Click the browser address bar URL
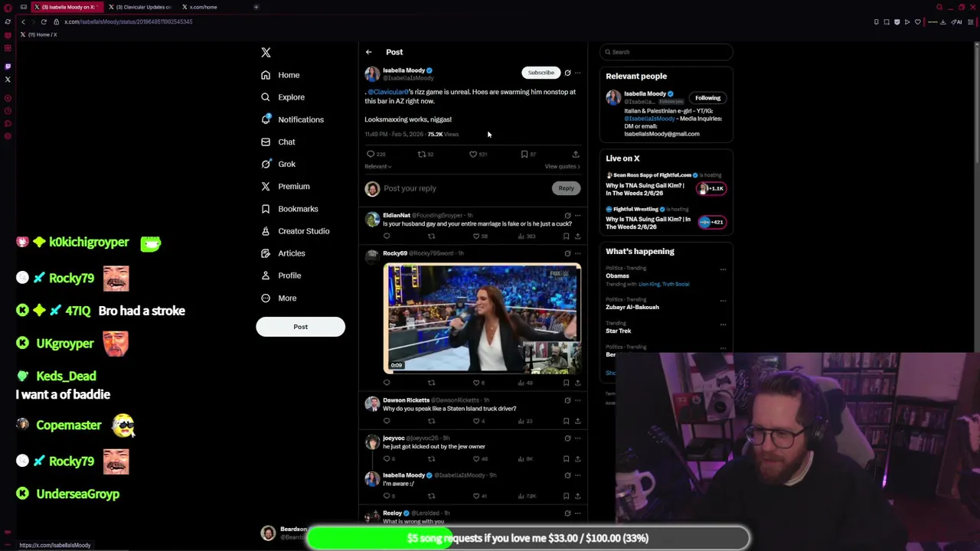The width and height of the screenshot is (980, 551). pos(128,21)
